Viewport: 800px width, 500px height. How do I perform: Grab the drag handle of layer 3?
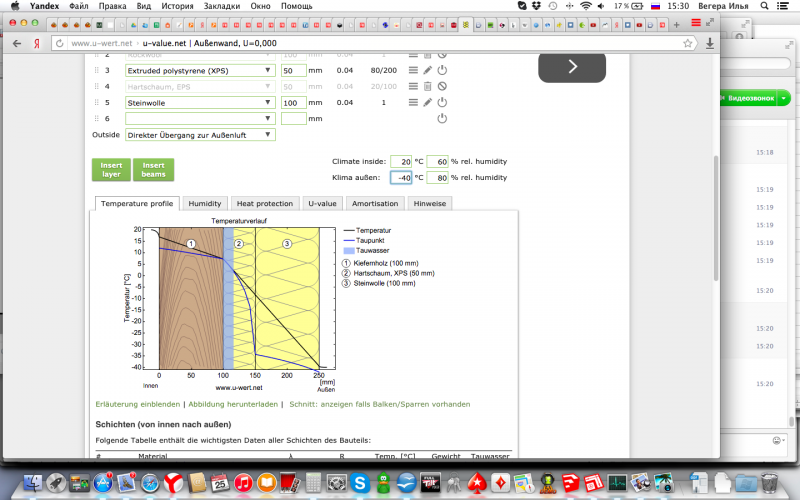[x=96, y=70]
